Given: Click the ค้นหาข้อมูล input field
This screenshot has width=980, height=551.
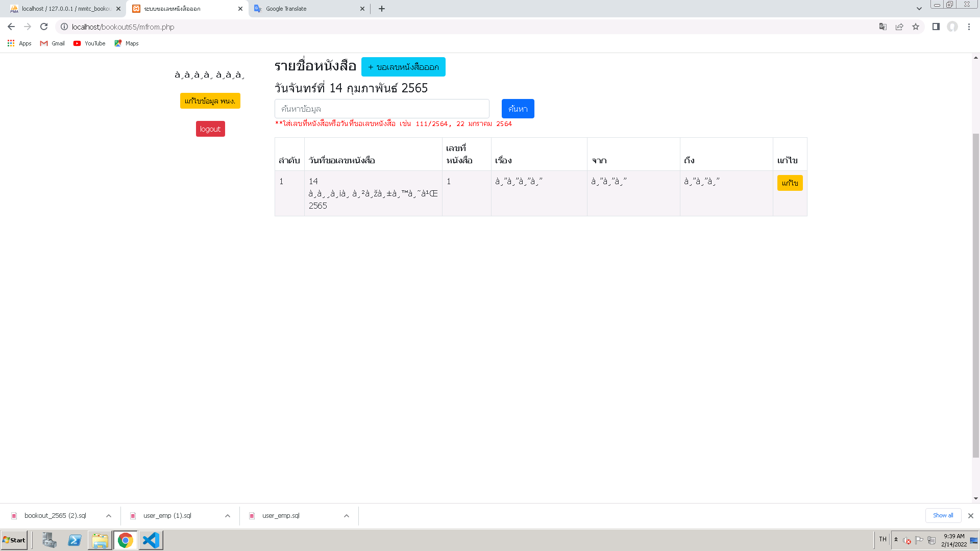Looking at the screenshot, I should coord(382,108).
